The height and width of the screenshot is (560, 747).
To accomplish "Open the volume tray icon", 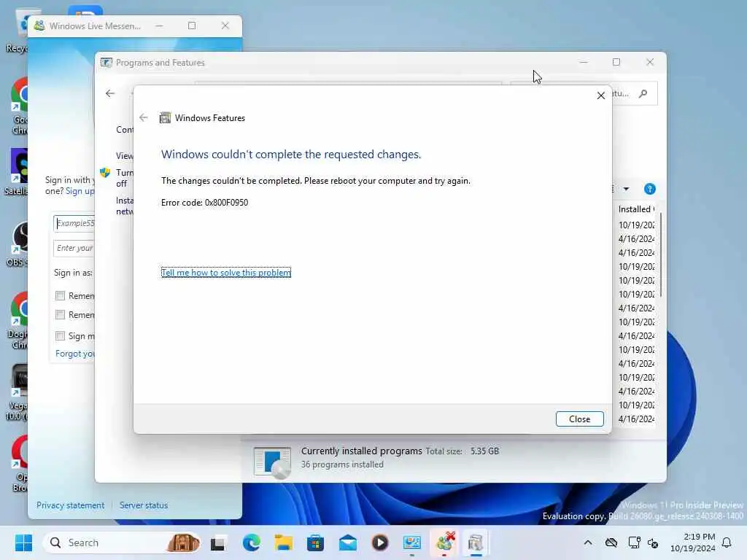I will (x=653, y=543).
